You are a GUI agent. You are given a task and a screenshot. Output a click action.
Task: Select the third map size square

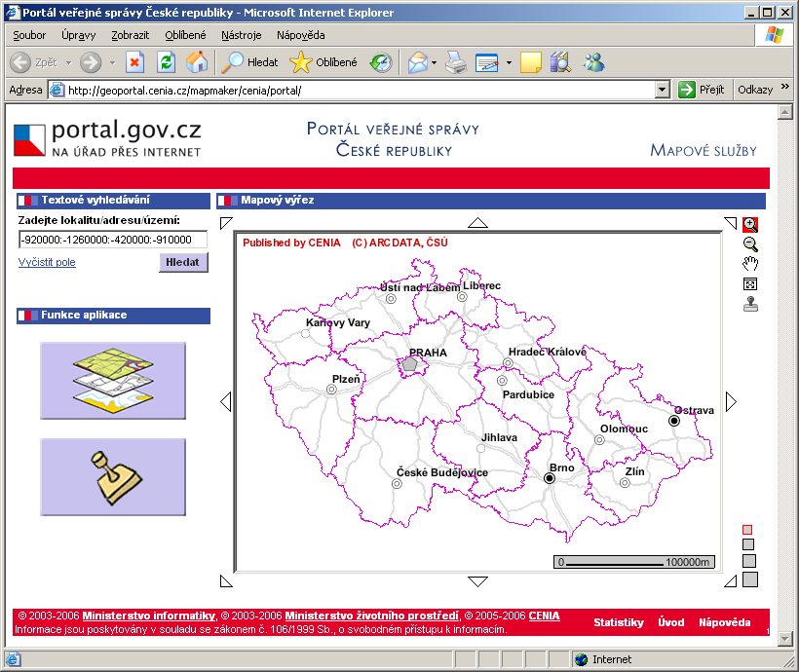tap(749, 561)
